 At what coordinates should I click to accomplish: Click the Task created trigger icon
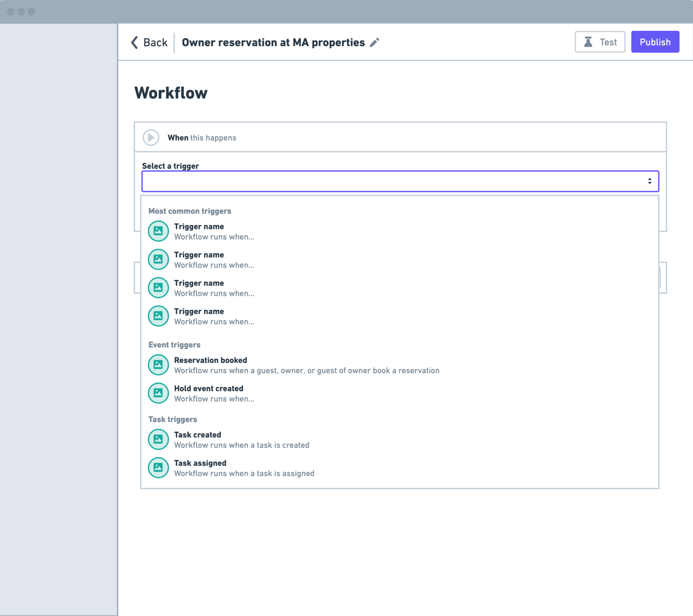pos(158,439)
